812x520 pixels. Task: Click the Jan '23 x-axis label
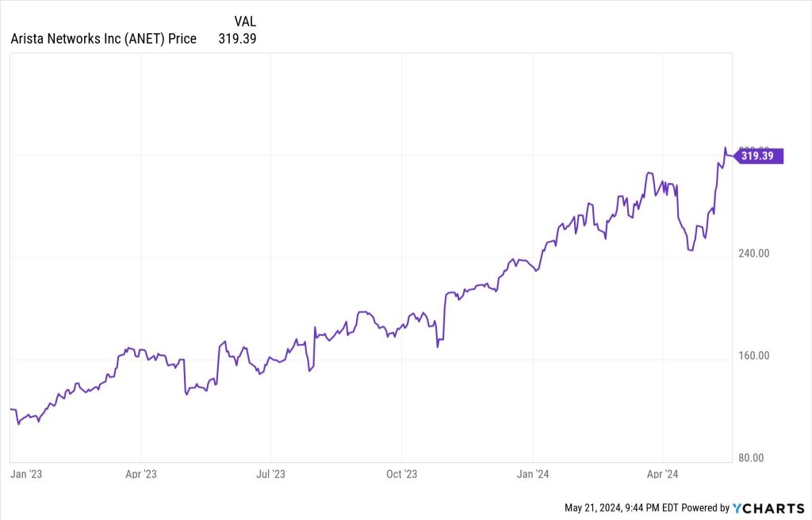click(x=25, y=474)
